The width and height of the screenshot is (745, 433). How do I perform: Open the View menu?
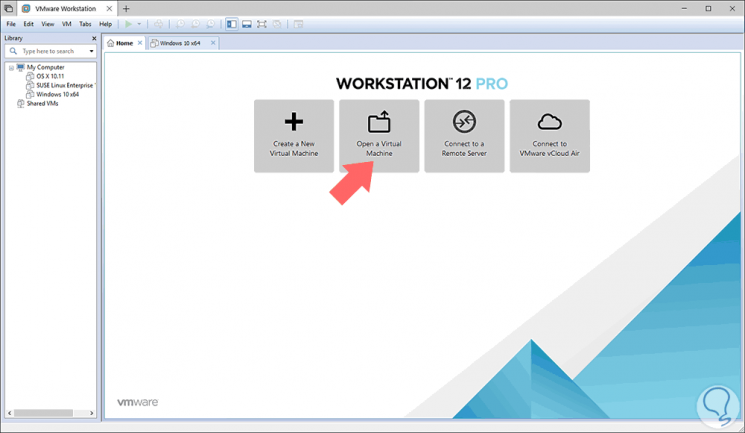pos(48,24)
